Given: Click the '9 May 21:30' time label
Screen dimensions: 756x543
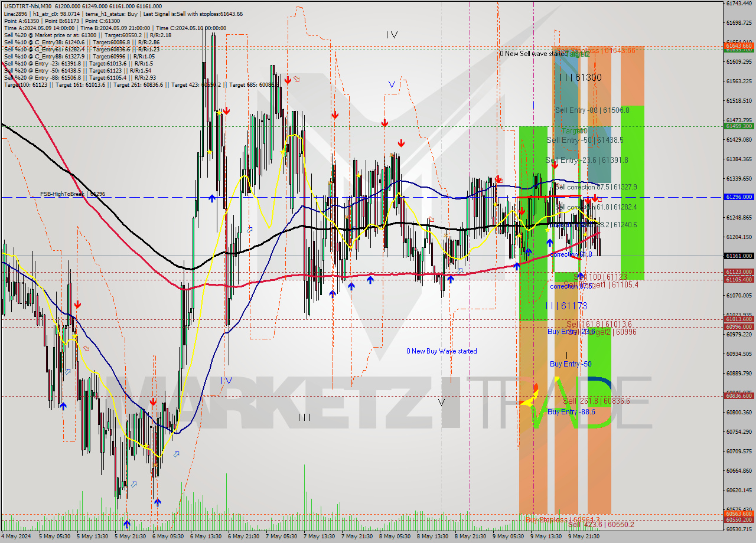Looking at the screenshot, I should [584, 536].
